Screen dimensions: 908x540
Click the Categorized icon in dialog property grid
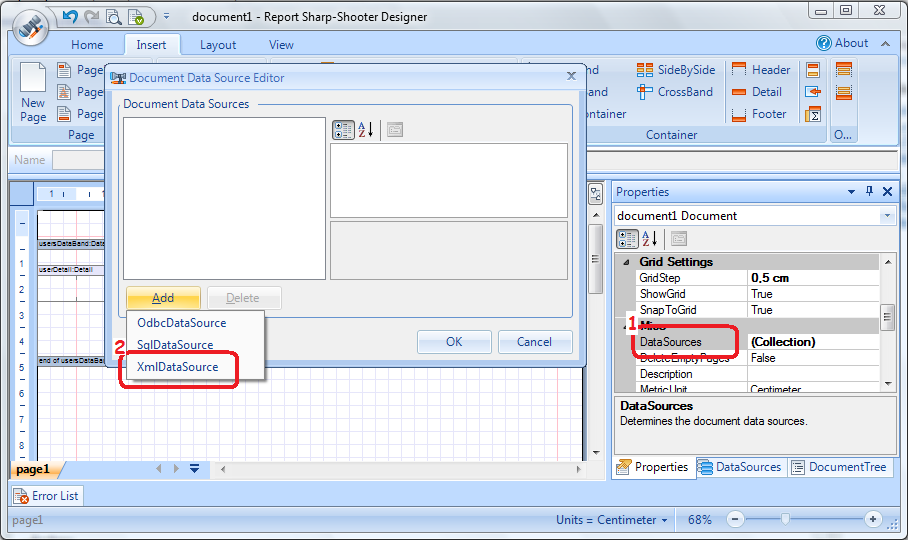(x=343, y=130)
